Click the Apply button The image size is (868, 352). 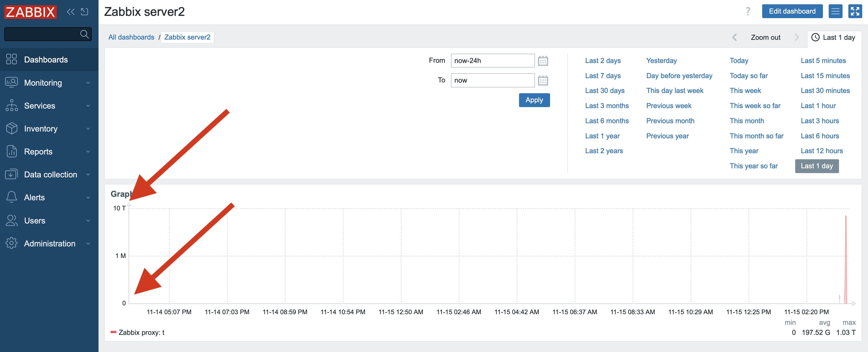(534, 100)
